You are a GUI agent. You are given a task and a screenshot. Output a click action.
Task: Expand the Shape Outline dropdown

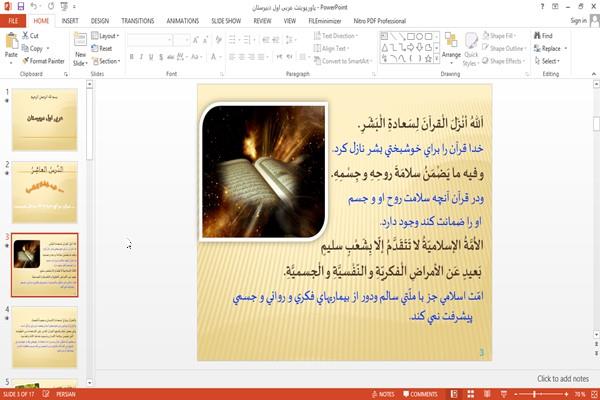pyautogui.click(x=504, y=48)
